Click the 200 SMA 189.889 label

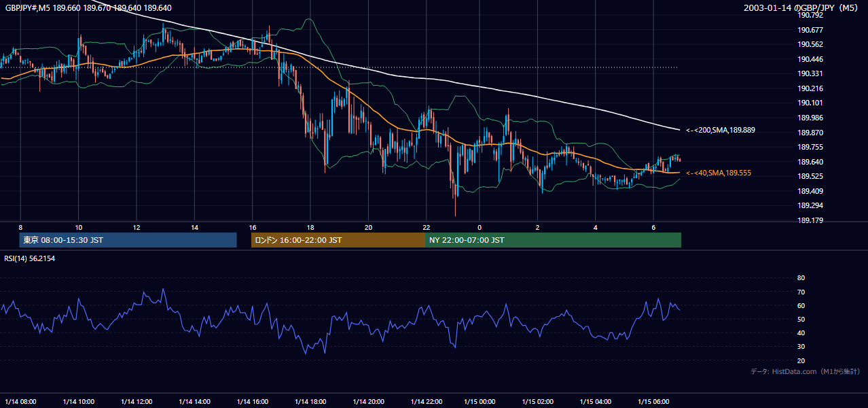(721, 129)
